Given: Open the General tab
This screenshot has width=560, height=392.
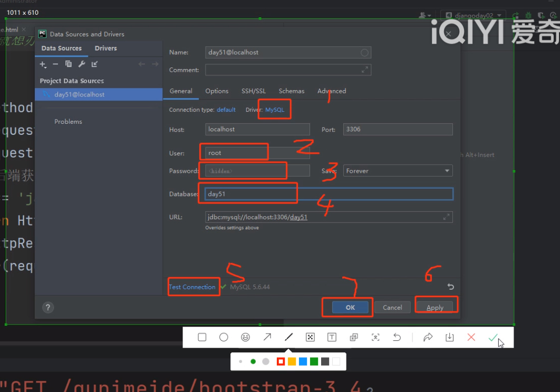Looking at the screenshot, I should pos(181,91).
